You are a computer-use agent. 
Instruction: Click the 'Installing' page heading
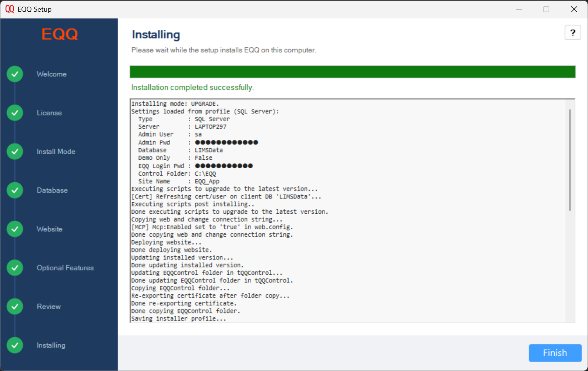click(155, 34)
